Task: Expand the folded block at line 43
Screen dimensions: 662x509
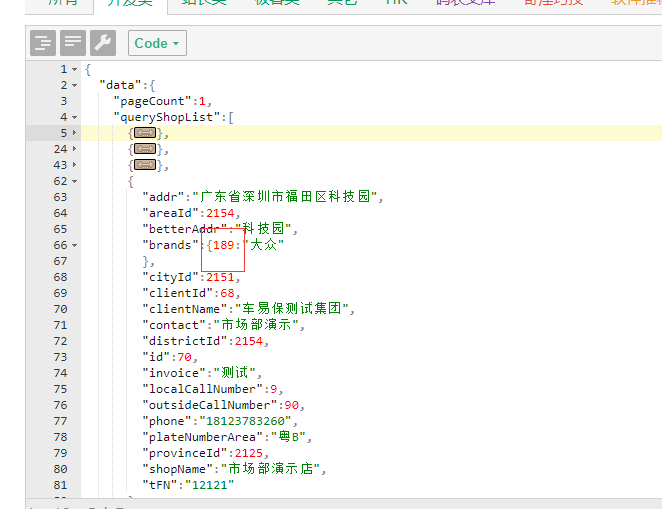Action: 75,165
